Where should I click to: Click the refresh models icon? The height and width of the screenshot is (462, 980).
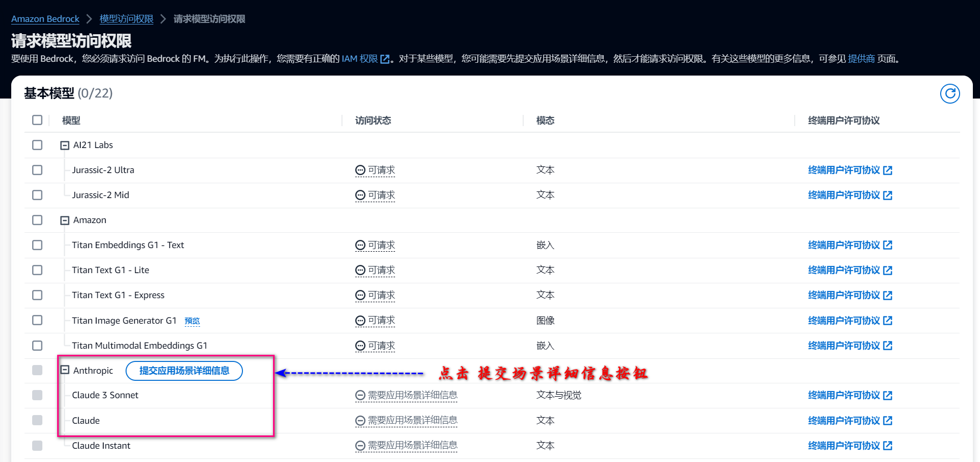950,93
